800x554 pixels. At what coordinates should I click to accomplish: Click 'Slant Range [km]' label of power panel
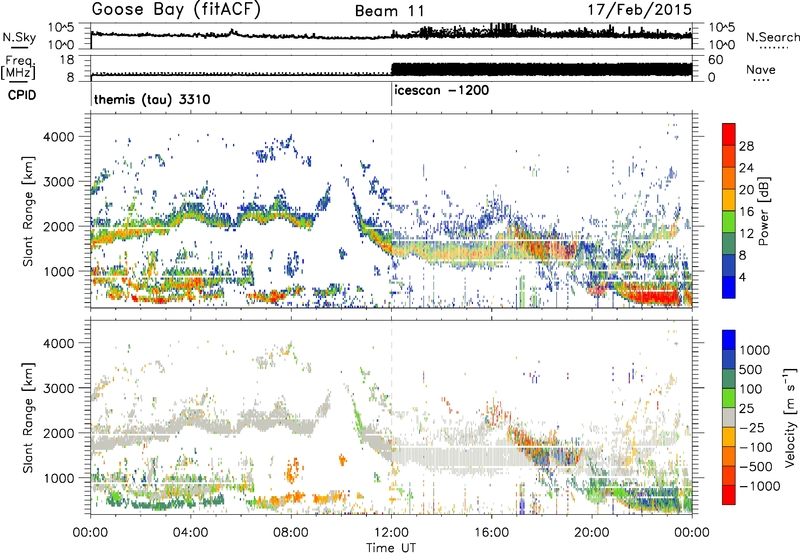coord(28,211)
